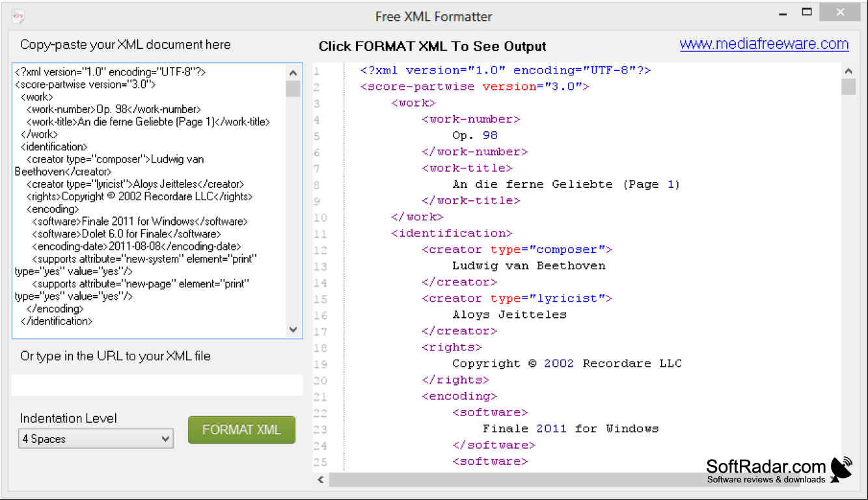Click output line 1 xml declaration
The image size is (868, 500).
point(506,70)
